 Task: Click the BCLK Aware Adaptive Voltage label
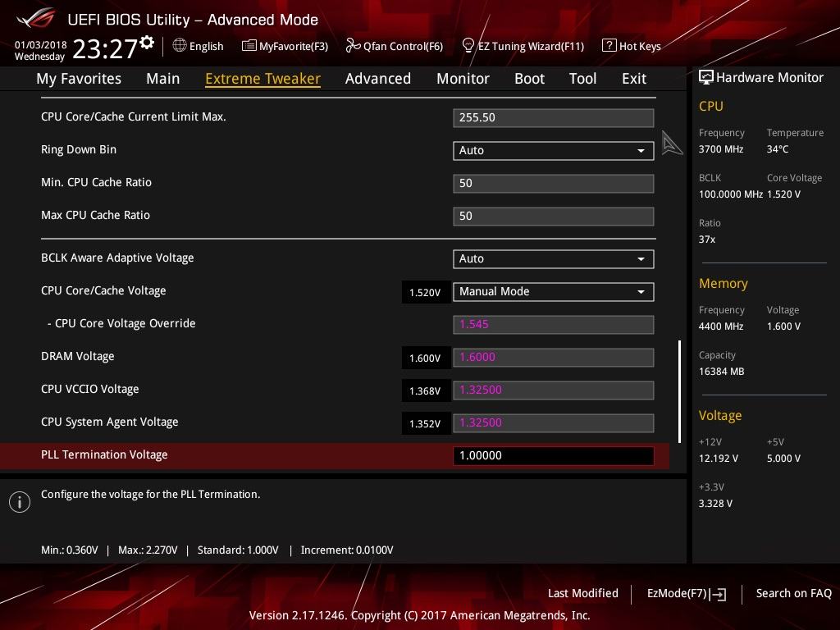[x=117, y=258]
